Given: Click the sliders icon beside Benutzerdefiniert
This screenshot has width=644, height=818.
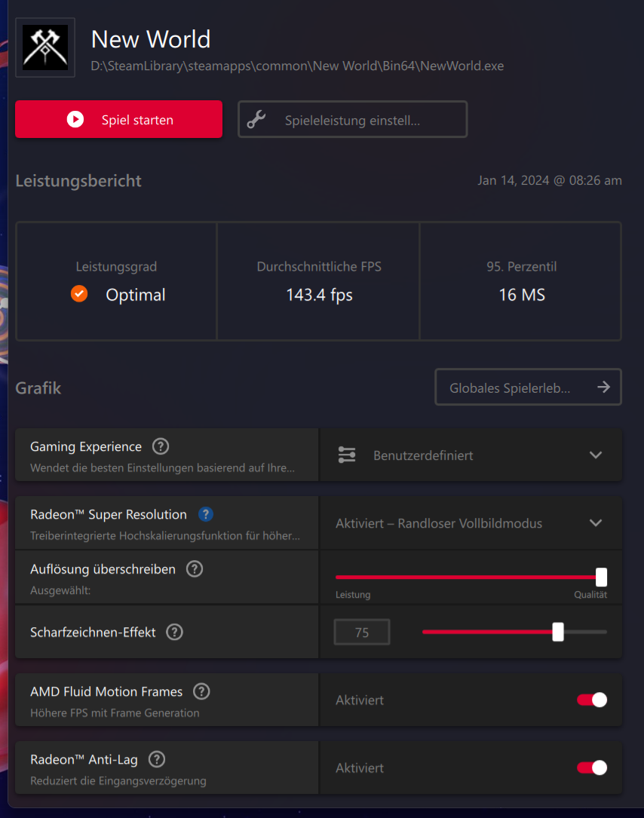Looking at the screenshot, I should pos(346,455).
